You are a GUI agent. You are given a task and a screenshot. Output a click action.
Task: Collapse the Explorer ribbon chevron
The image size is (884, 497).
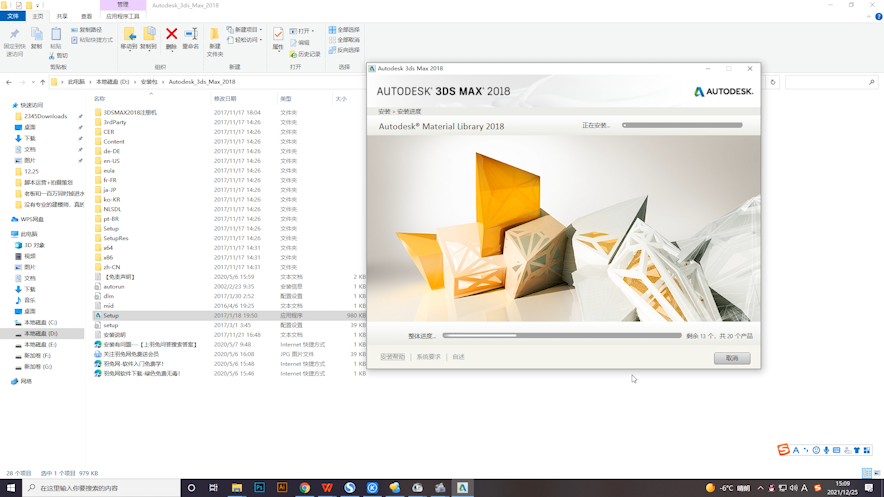click(868, 17)
